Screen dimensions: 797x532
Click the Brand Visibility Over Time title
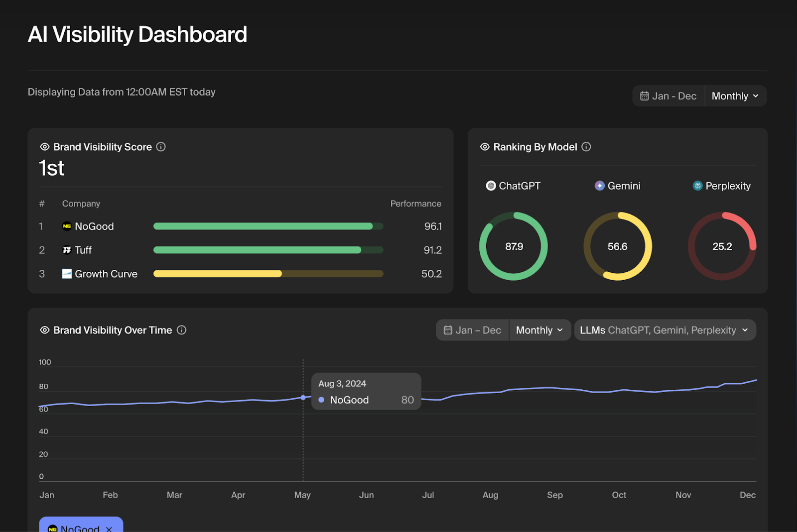tap(113, 330)
